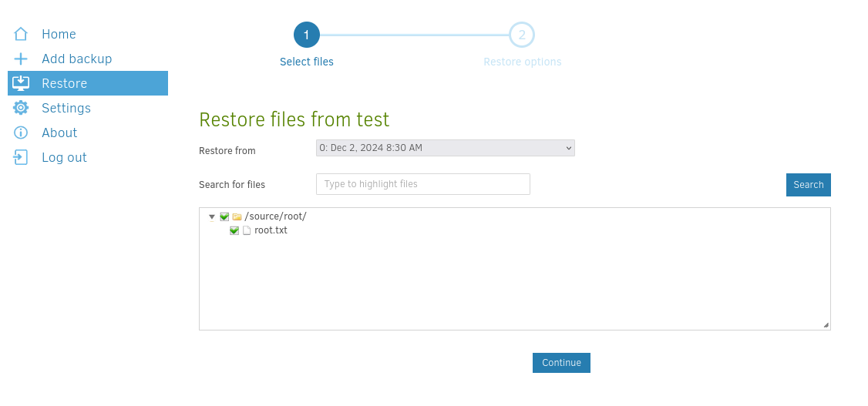Screen dimensions: 868x406
Task: Focus the Search for files input
Action: pyautogui.click(x=423, y=184)
